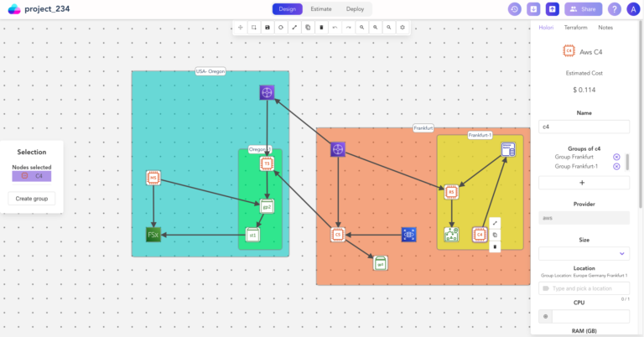The height and width of the screenshot is (337, 644).
Task: Select the move/pan tool in canvas toolbar
Action: click(241, 28)
